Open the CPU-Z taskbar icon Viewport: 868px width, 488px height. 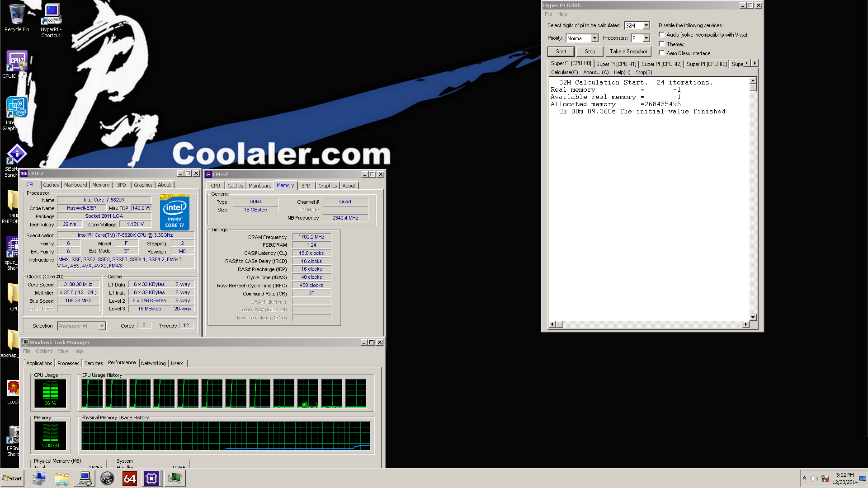tap(151, 479)
